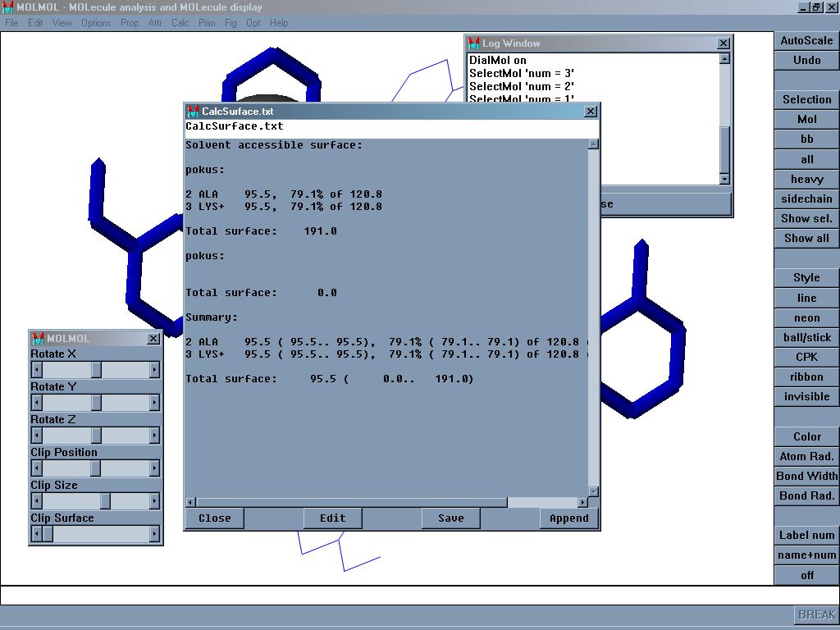Image resolution: width=840 pixels, height=630 pixels.
Task: Click the Rotate Z slider handle
Action: pyautogui.click(x=96, y=436)
